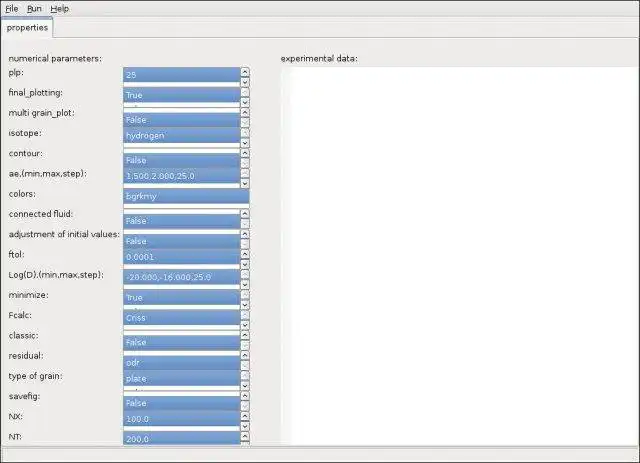Screen dimensions: 640x463
Task: Click the 'type of grain:' label
Action: [36, 376]
